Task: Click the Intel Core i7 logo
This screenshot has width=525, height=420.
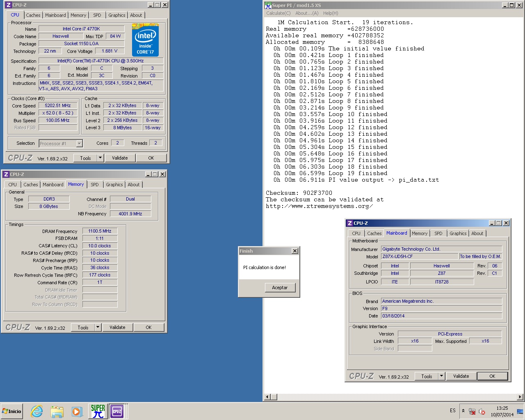Action: point(145,40)
